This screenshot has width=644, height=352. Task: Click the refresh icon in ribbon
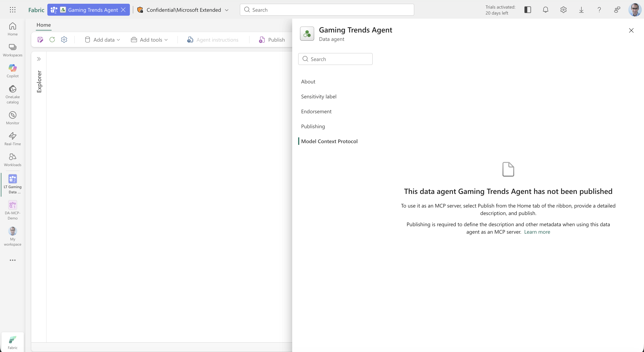[52, 40]
